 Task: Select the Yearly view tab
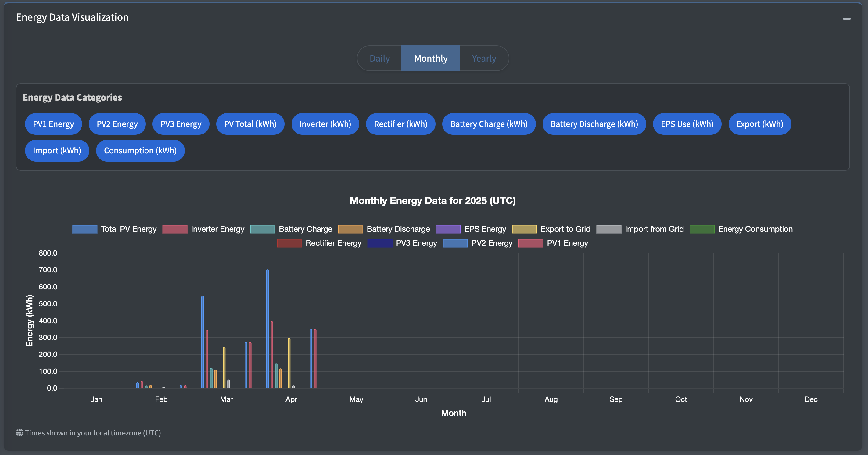click(483, 58)
